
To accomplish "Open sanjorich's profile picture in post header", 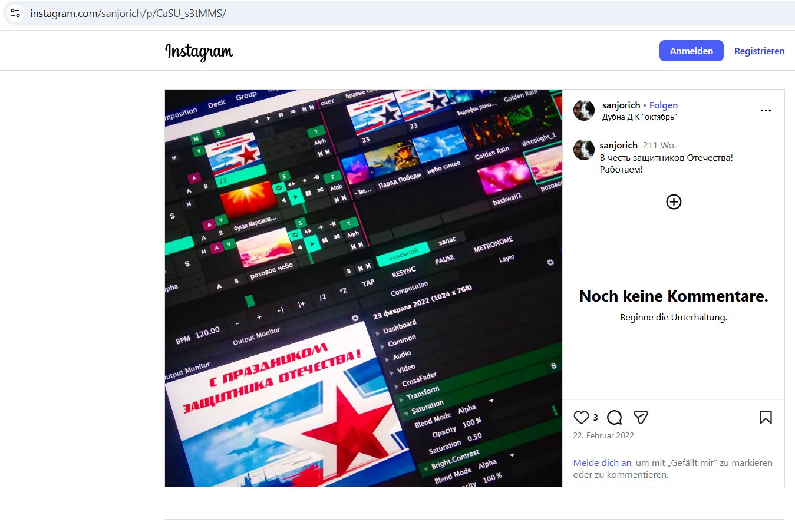I will pyautogui.click(x=584, y=110).
